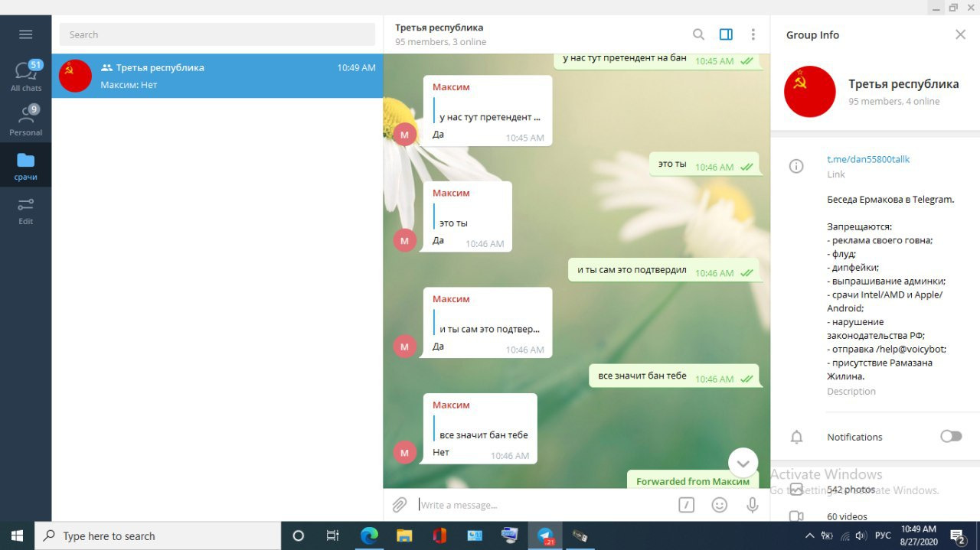This screenshot has width=980, height=550.
Task: Select outgoing message 'это ты' at 10:46 AM
Action: coord(704,164)
